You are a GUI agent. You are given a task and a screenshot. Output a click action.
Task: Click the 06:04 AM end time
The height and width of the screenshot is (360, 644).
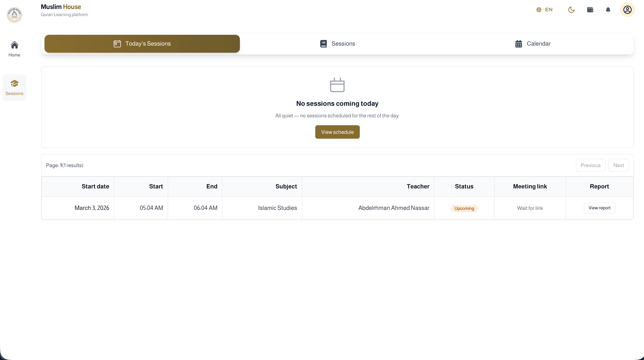[206, 208]
